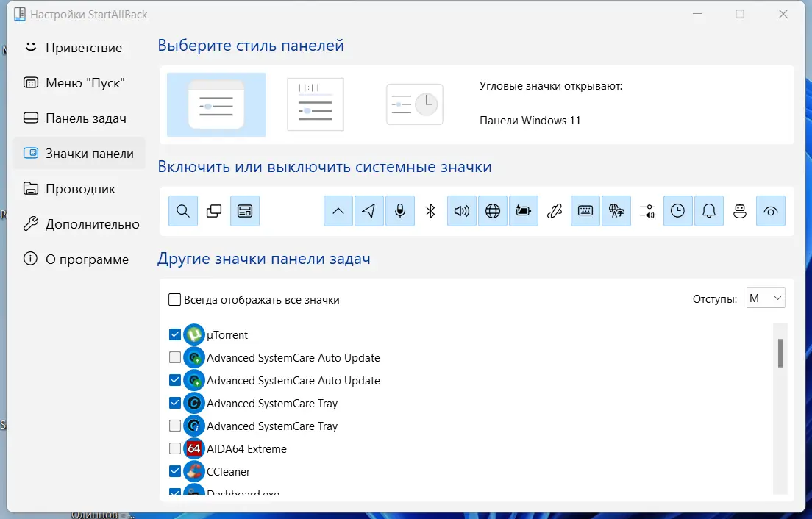The image size is (812, 519).
Task: Toggle the Clock system icon
Action: [x=678, y=211]
